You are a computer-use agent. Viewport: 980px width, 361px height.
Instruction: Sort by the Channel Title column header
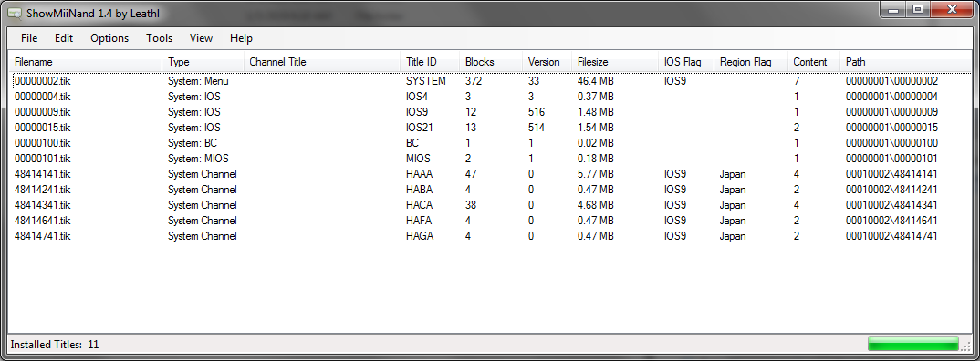click(x=322, y=62)
